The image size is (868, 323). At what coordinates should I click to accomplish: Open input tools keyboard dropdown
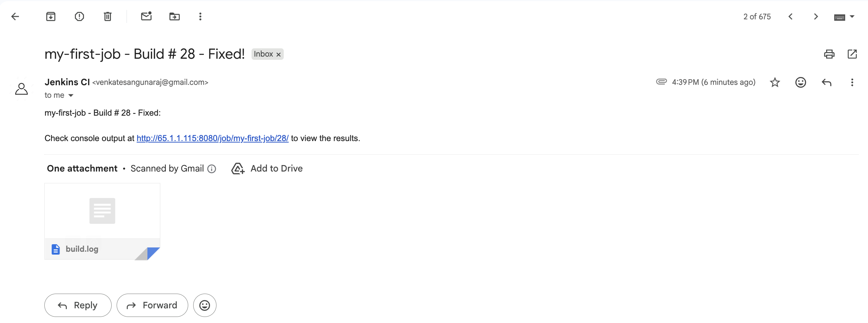(844, 17)
